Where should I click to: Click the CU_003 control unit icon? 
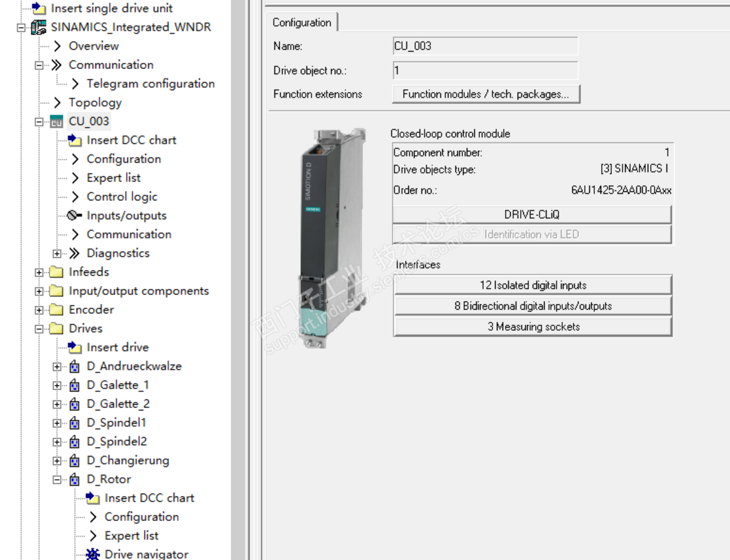(x=57, y=122)
